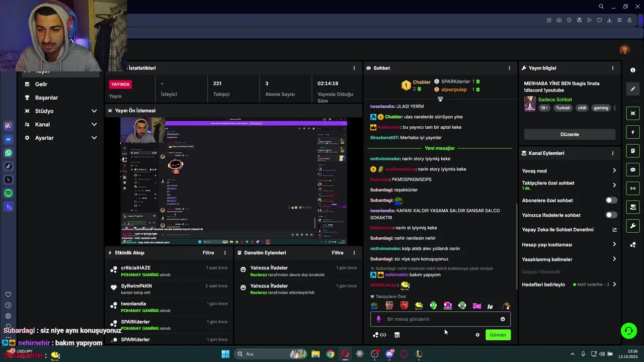Viewport: 644px width, 362px height.
Task: Open Etkinlik Akışı Filtre dropdown
Action: [x=208, y=253]
